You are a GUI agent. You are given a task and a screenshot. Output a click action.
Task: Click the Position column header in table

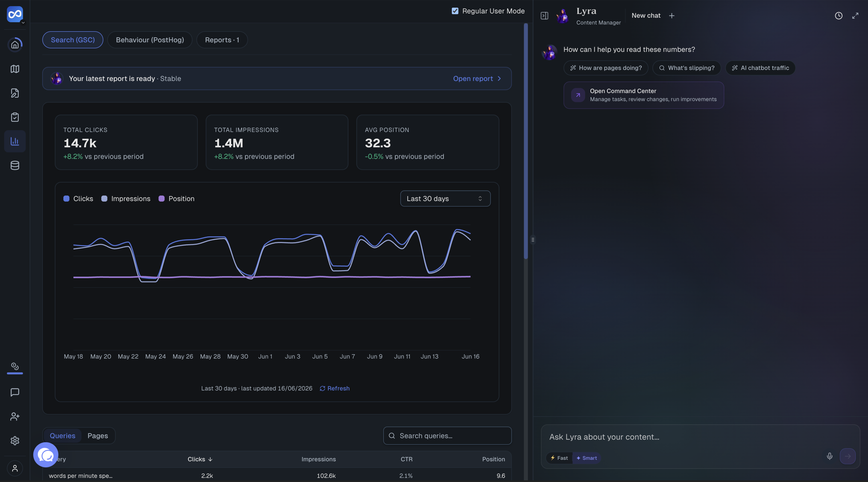pyautogui.click(x=493, y=459)
